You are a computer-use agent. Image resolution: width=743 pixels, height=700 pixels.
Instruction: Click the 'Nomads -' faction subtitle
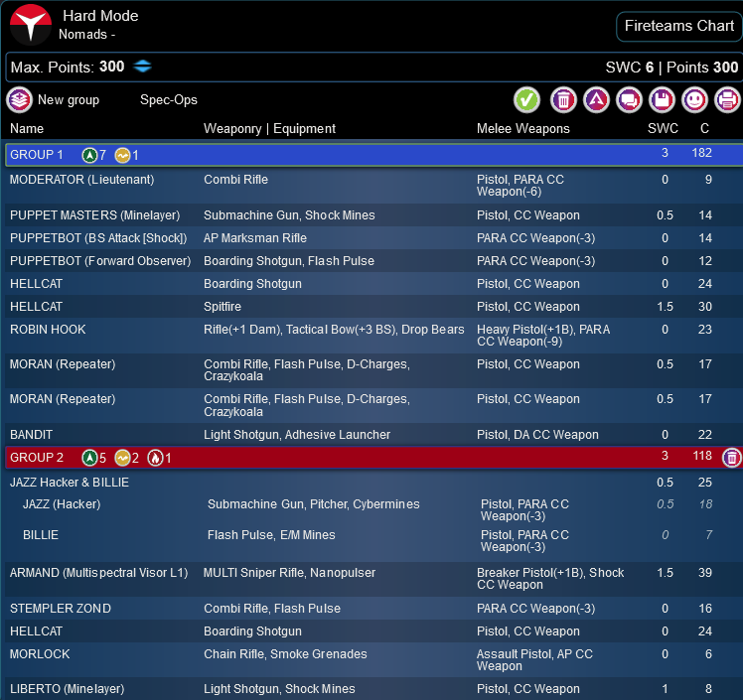[86, 34]
